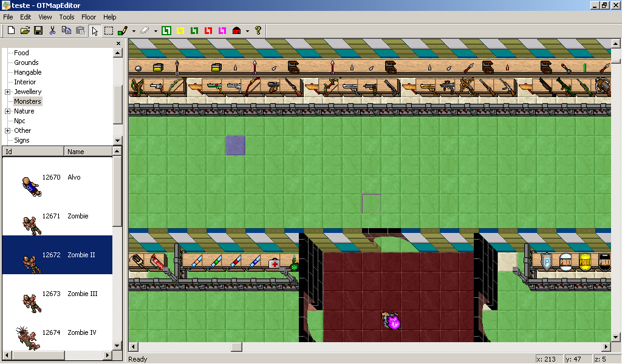
Task: Open the Help menu
Action: tap(109, 17)
